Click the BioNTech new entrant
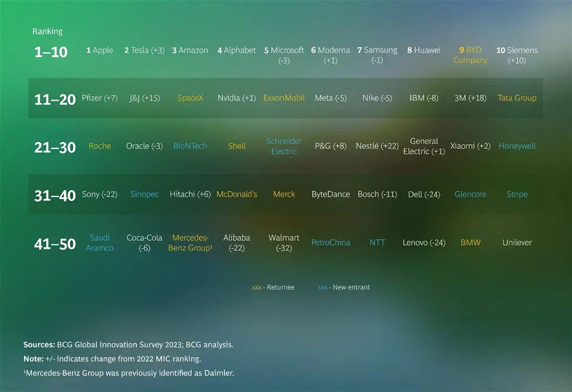572x392 pixels. point(190,146)
